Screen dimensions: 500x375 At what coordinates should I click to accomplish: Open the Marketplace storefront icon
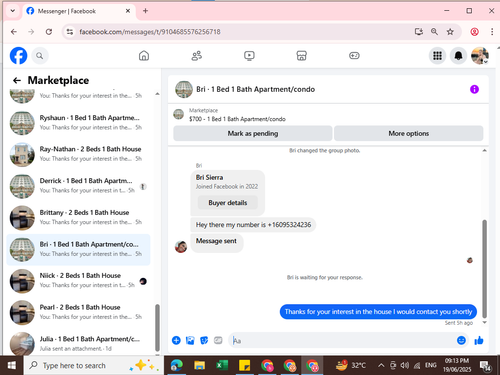click(301, 56)
